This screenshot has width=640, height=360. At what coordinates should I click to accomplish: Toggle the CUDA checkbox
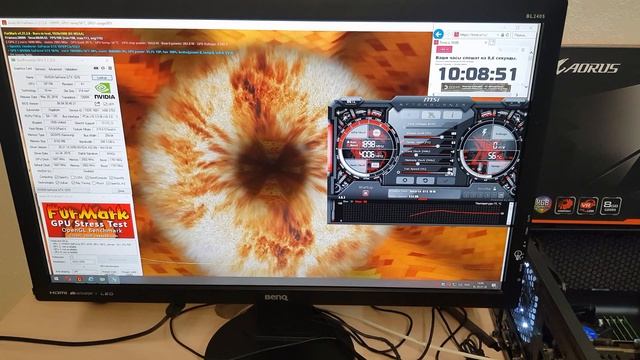(x=73, y=178)
